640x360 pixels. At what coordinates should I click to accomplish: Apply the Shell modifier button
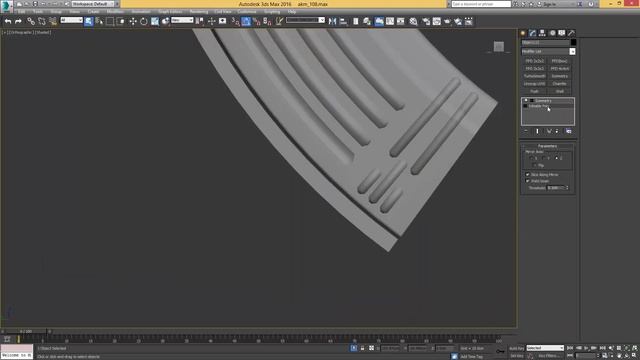(x=560, y=91)
